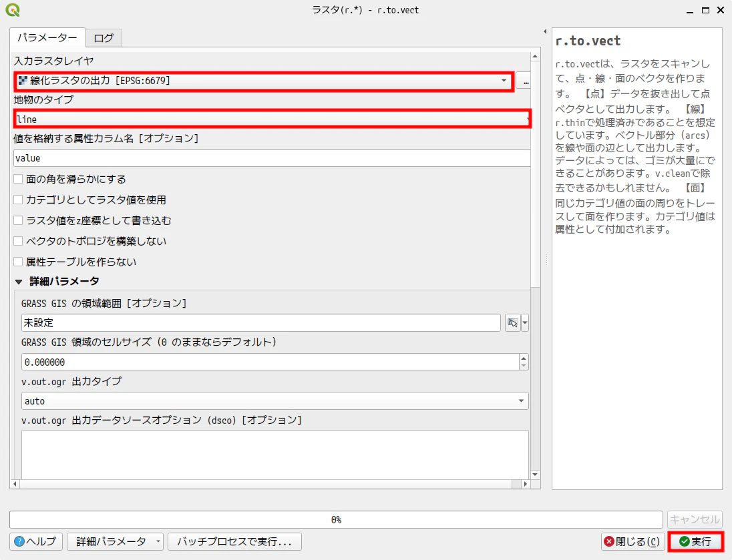Open the extent options dropdown arrow beside 未設定

click(525, 322)
